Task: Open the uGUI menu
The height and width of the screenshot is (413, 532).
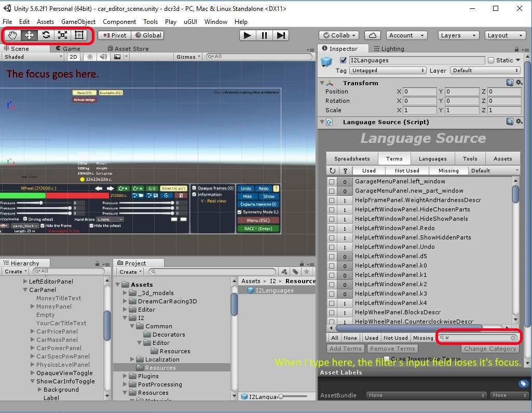Action: coord(190,22)
